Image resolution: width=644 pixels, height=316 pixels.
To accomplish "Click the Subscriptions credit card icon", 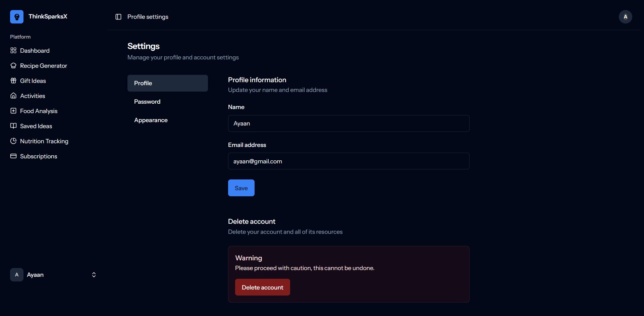I will click(x=13, y=156).
